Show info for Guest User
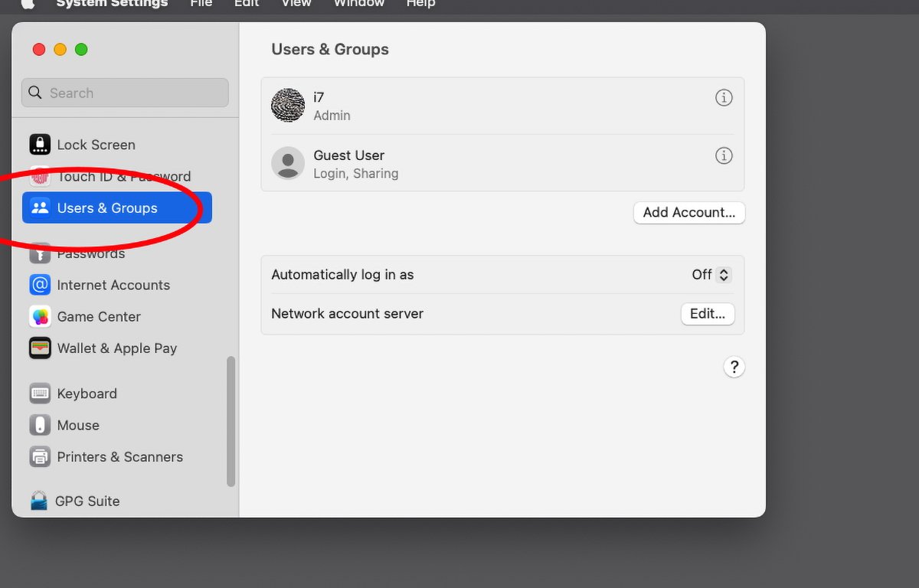Screen dimensions: 919x588 724,155
